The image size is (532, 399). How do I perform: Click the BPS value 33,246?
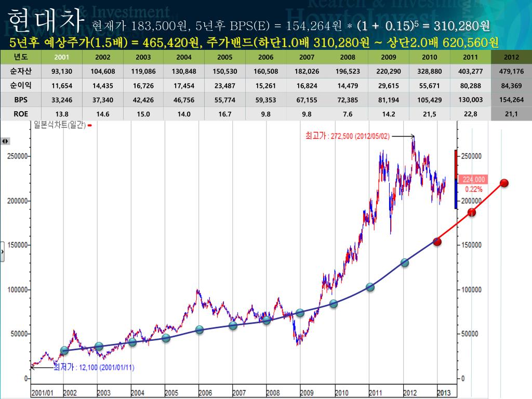[62, 100]
